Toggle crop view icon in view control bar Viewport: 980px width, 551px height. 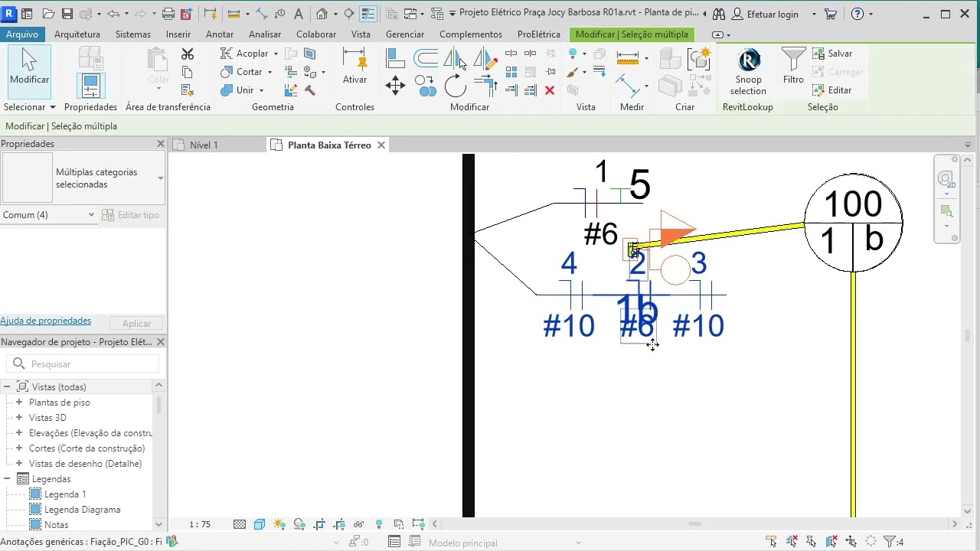319,524
